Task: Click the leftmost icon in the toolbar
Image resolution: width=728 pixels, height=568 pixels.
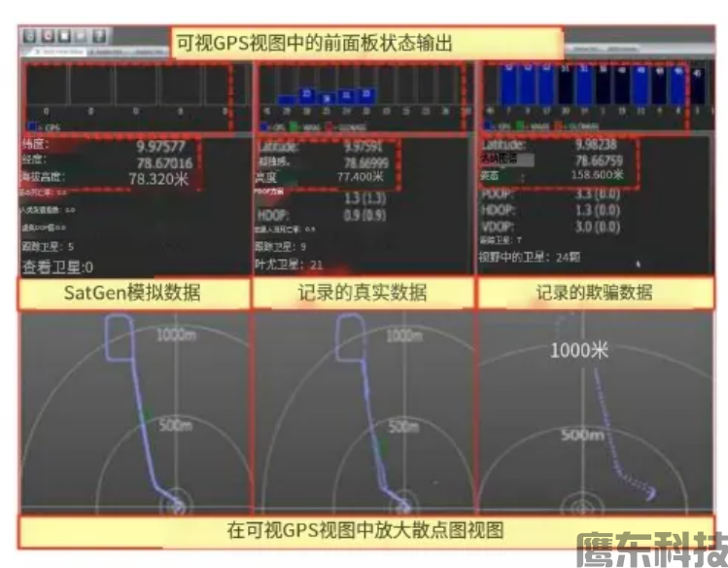Action: [x=30, y=36]
